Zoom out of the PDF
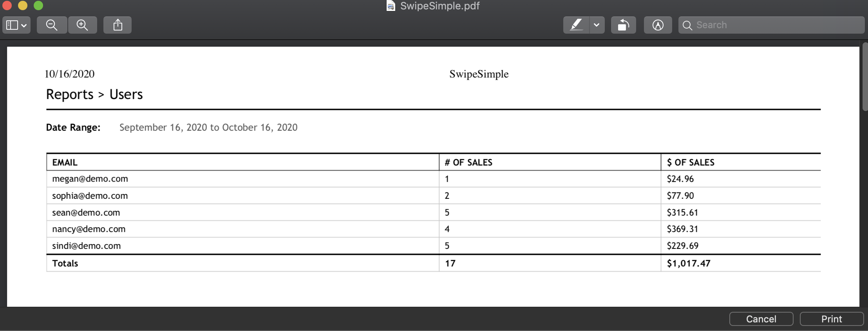The image size is (868, 331). 52,25
